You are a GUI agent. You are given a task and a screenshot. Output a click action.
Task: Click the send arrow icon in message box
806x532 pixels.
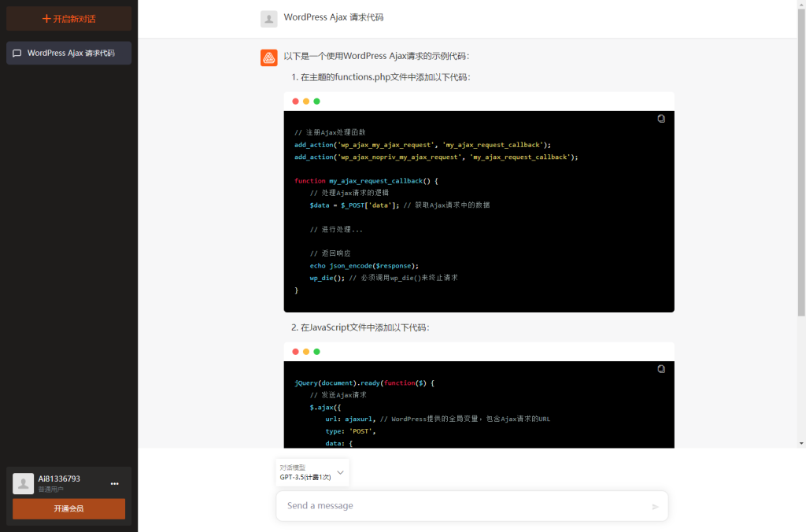coord(656,507)
